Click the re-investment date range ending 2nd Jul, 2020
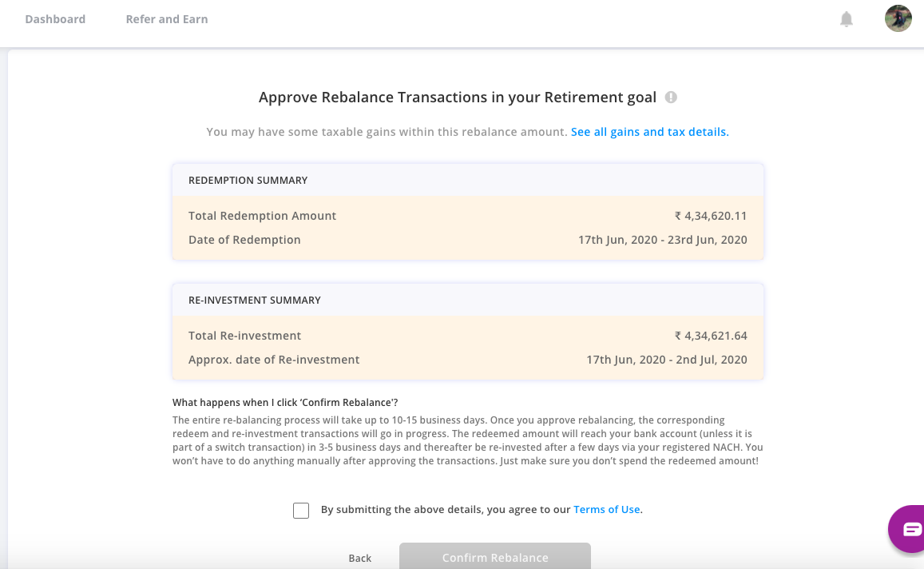924x569 pixels. pyautogui.click(x=667, y=360)
